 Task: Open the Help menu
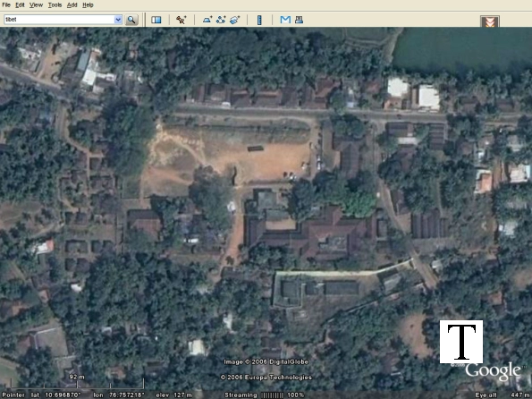pos(88,5)
